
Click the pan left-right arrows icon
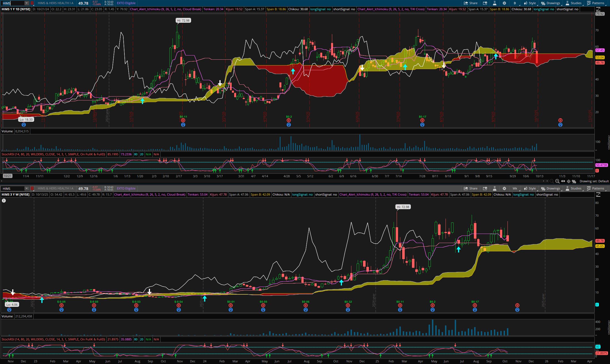pyautogui.click(x=563, y=181)
